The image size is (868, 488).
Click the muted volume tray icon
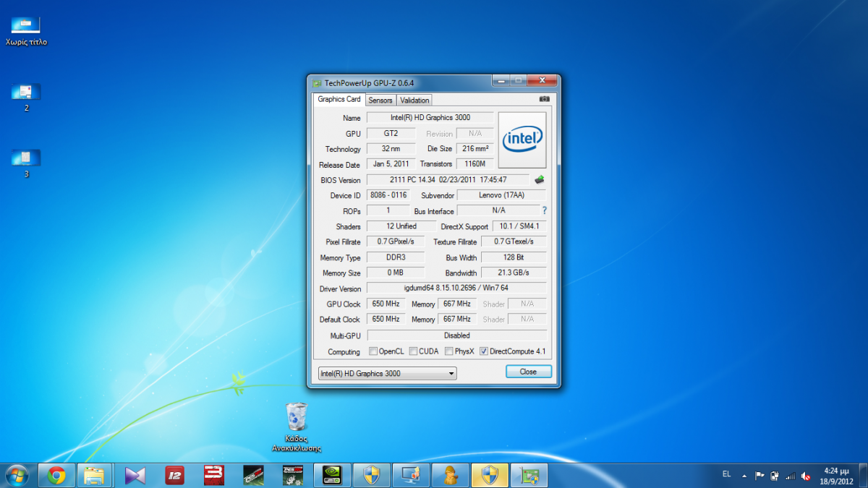[805, 476]
